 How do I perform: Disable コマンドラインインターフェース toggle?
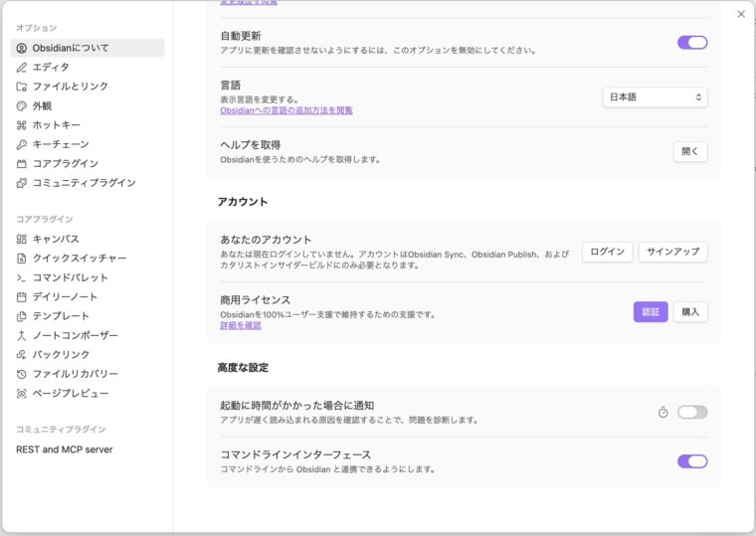click(x=692, y=461)
